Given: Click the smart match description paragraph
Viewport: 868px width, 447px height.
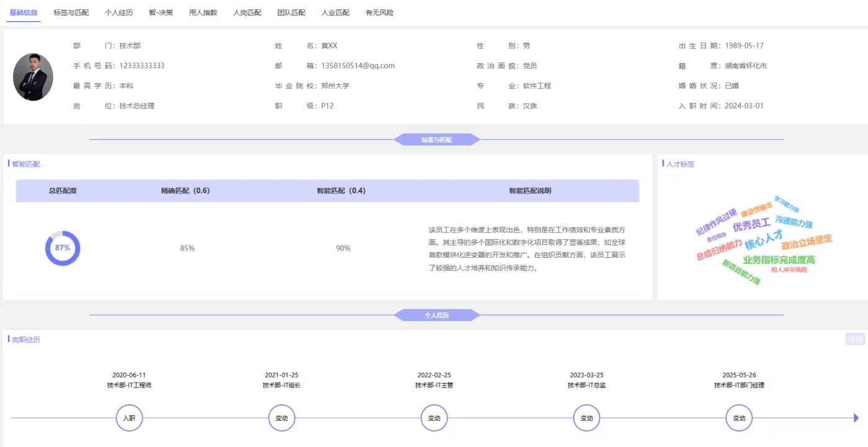Looking at the screenshot, I should pyautogui.click(x=528, y=249).
